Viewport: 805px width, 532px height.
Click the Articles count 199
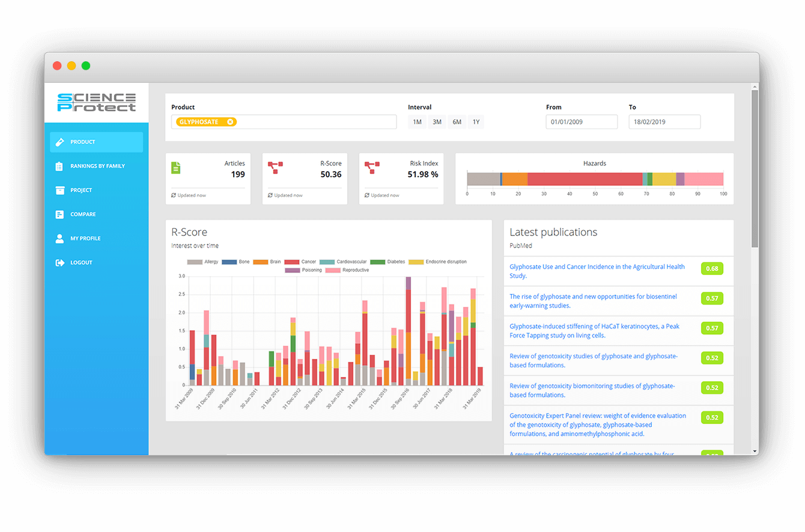click(x=238, y=175)
